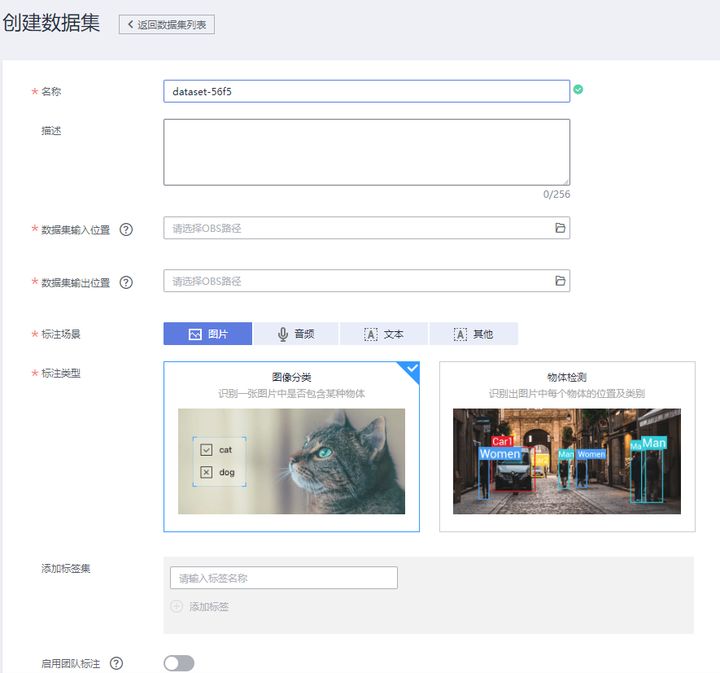Click the 物体检测 card title
Image resolution: width=720 pixels, height=673 pixels.
pyautogui.click(x=567, y=377)
